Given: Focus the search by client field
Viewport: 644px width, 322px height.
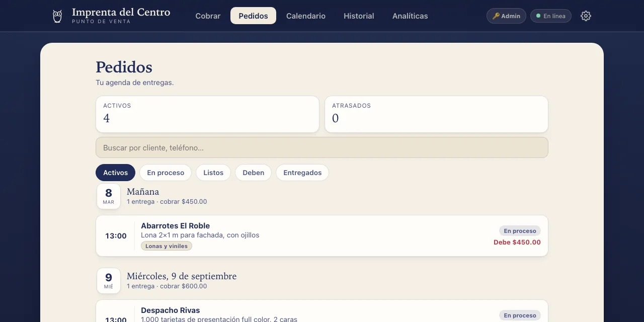Looking at the screenshot, I should 322,147.
